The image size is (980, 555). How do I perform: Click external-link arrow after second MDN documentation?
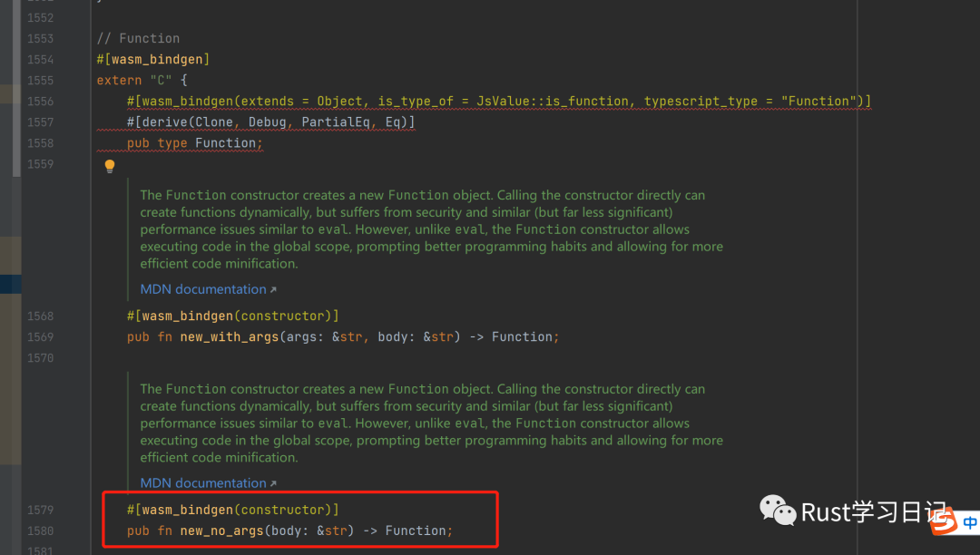(273, 484)
